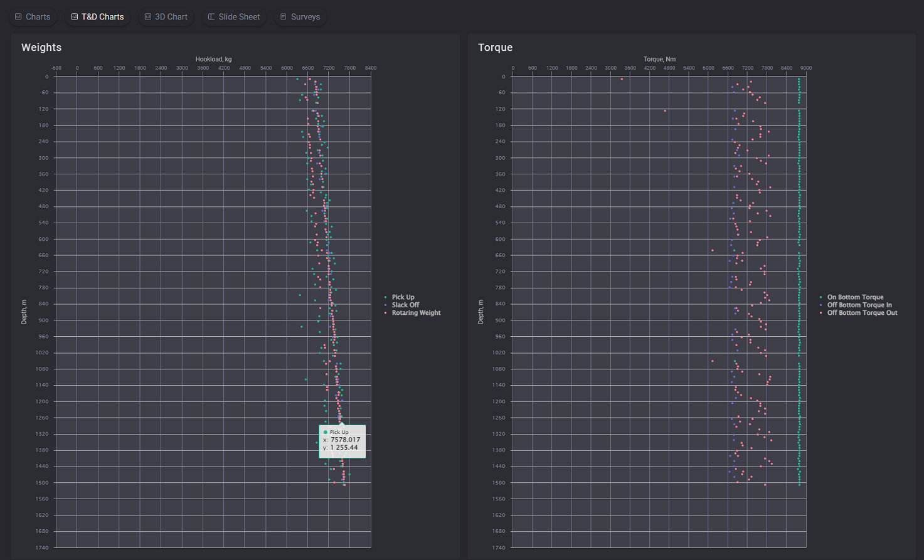Viewport: 924px width, 560px height.
Task: Switch to the Surveys tab
Action: [x=300, y=17]
